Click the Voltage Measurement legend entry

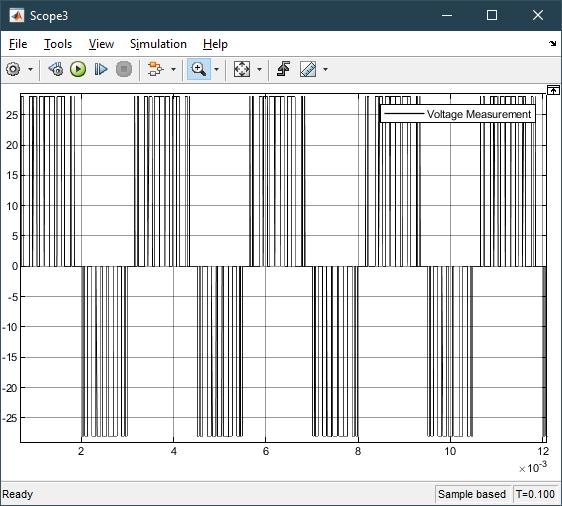coord(458,114)
